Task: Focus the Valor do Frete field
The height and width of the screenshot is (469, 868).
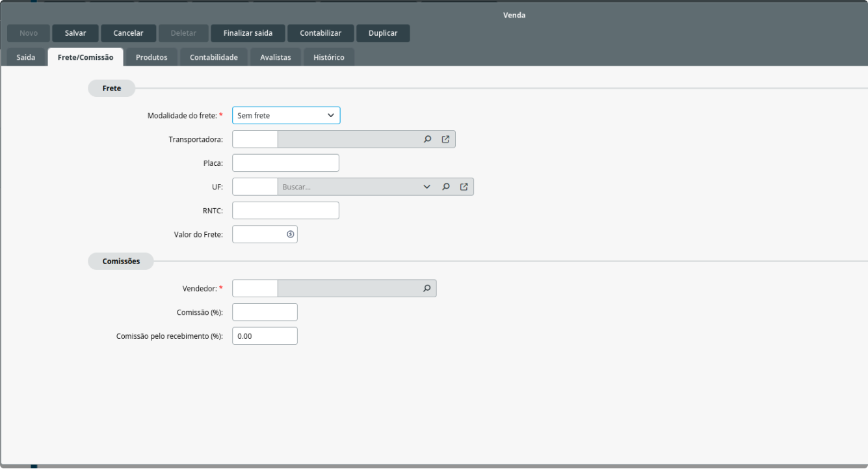Action: [x=265, y=234]
